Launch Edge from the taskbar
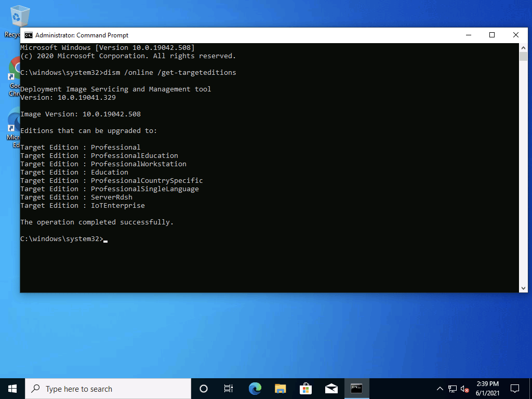The height and width of the screenshot is (399, 532). click(255, 388)
